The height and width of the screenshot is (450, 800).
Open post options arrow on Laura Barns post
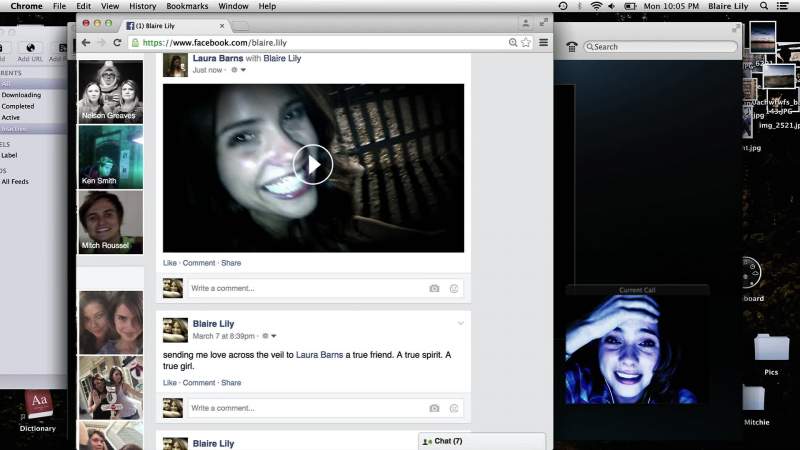(x=243, y=70)
